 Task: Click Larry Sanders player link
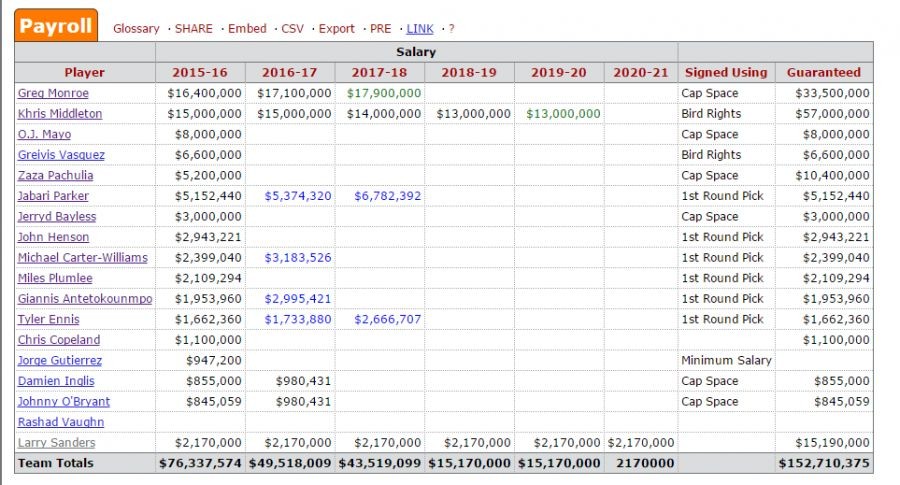[x=57, y=443]
